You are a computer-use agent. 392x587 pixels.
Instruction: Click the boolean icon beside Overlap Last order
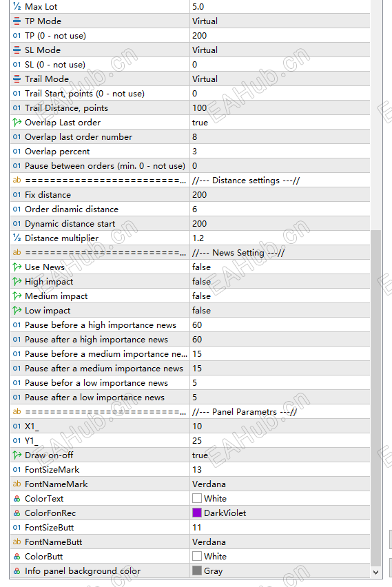click(x=17, y=123)
